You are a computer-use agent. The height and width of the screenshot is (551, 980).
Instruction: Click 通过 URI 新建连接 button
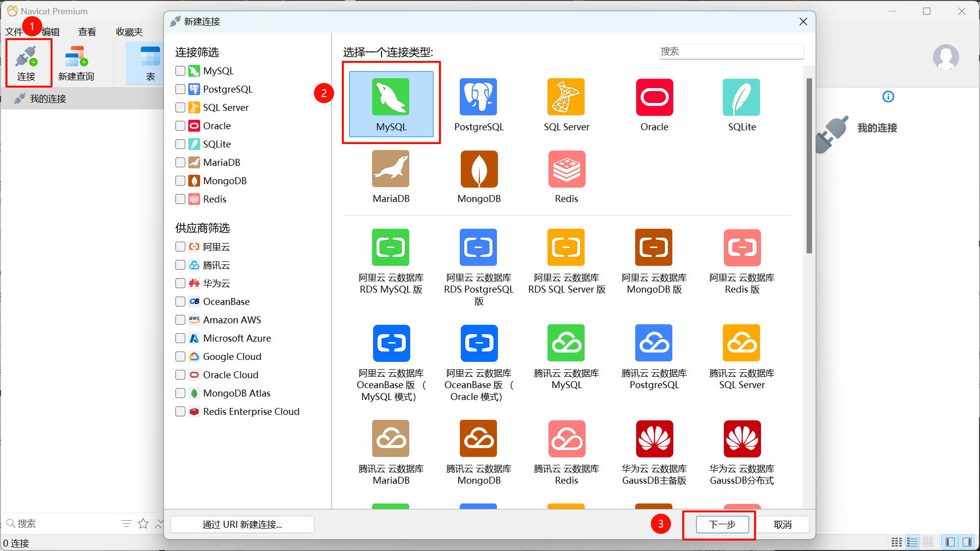242,524
